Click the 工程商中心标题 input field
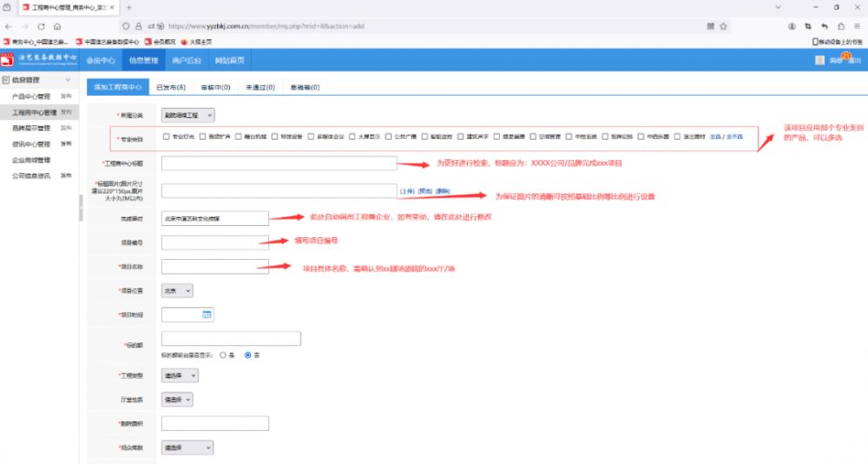The height and width of the screenshot is (464, 868). tap(279, 163)
